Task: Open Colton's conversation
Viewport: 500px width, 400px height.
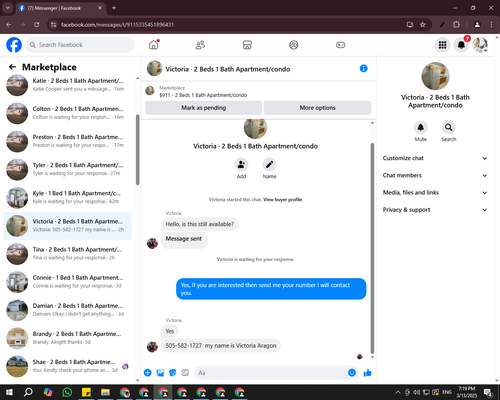Action: tap(67, 113)
